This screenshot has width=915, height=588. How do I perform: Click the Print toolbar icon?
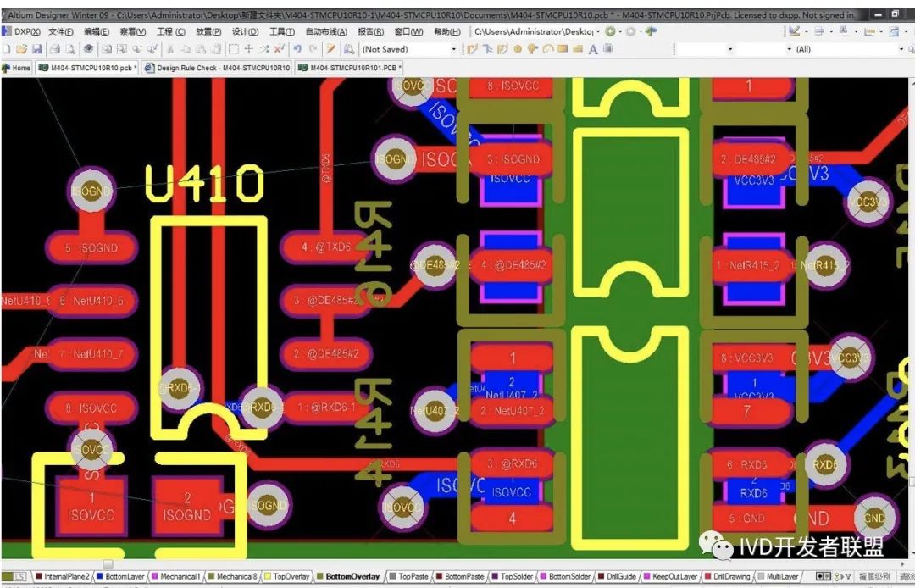tap(55, 49)
